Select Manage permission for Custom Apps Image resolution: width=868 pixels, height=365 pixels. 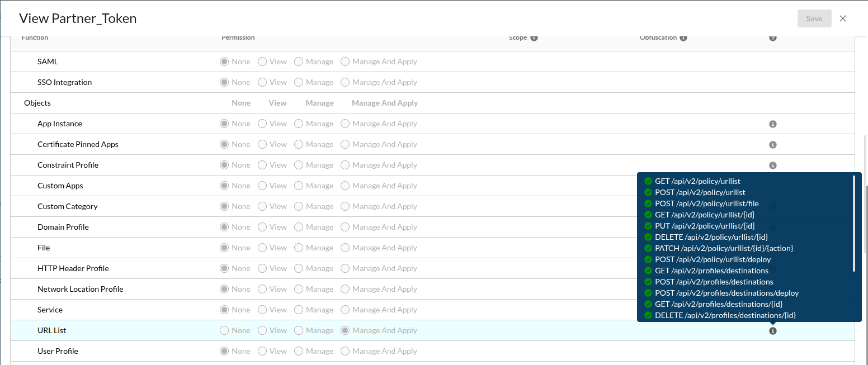[299, 186]
